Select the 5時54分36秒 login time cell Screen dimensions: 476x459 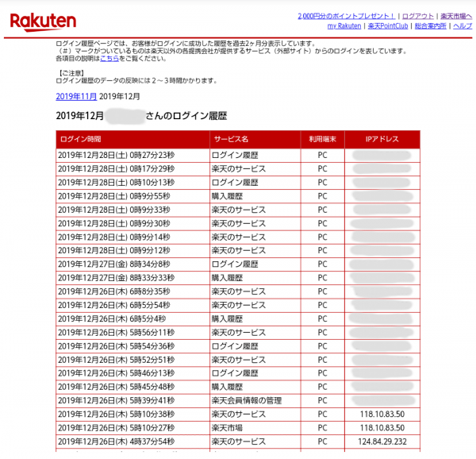(x=132, y=346)
